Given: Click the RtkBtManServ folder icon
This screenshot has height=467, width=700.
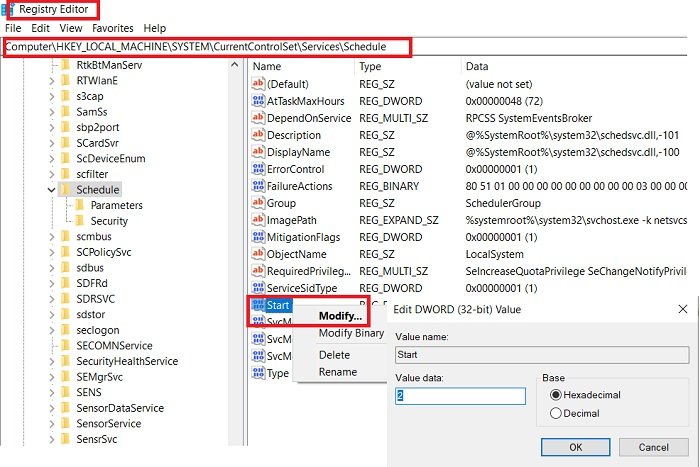Looking at the screenshot, I should (x=65, y=65).
